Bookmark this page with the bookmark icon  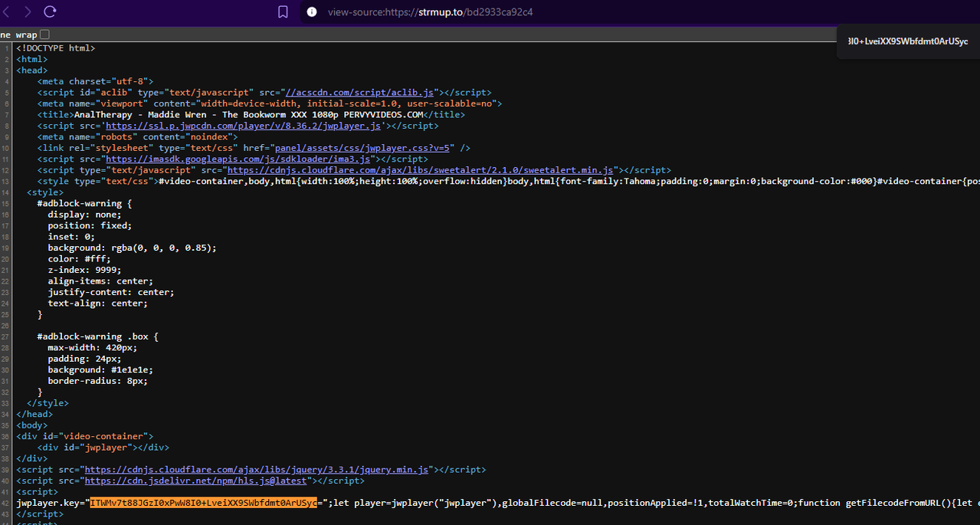click(283, 11)
